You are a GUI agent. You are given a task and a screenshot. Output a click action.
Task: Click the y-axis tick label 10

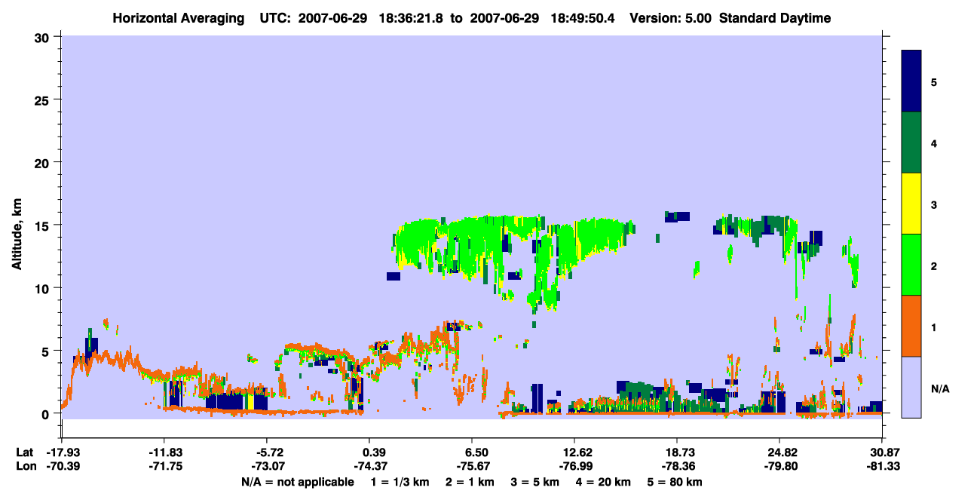pos(44,288)
